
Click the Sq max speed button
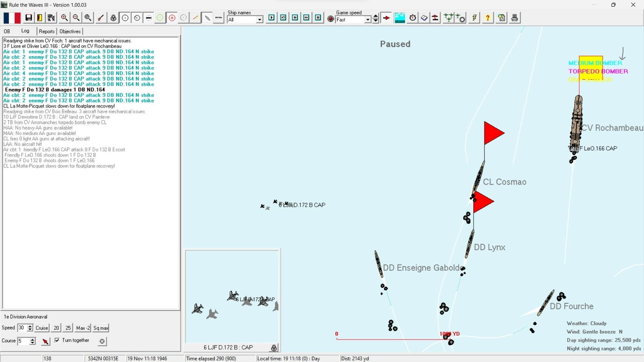point(101,328)
